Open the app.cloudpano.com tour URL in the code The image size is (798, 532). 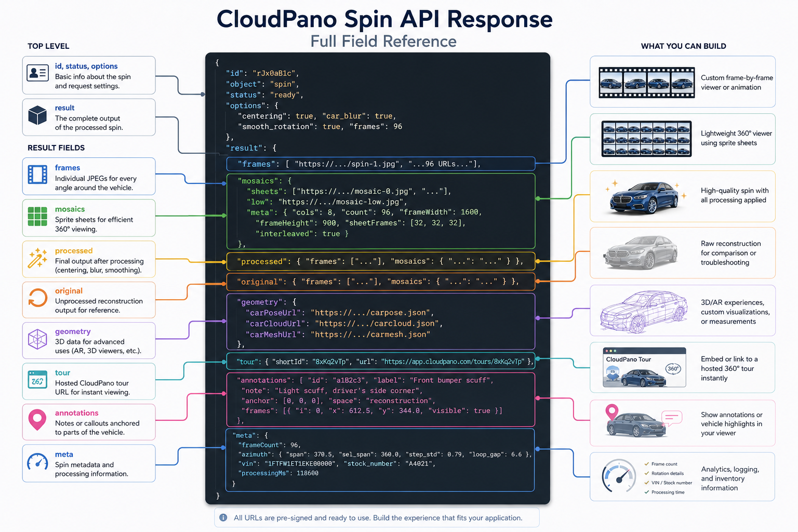click(x=453, y=362)
